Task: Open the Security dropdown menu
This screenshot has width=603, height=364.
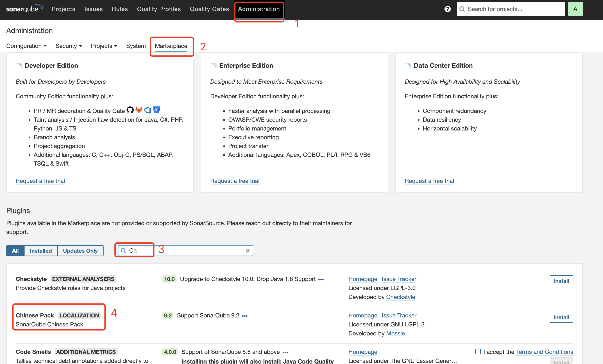Action: pyautogui.click(x=69, y=46)
